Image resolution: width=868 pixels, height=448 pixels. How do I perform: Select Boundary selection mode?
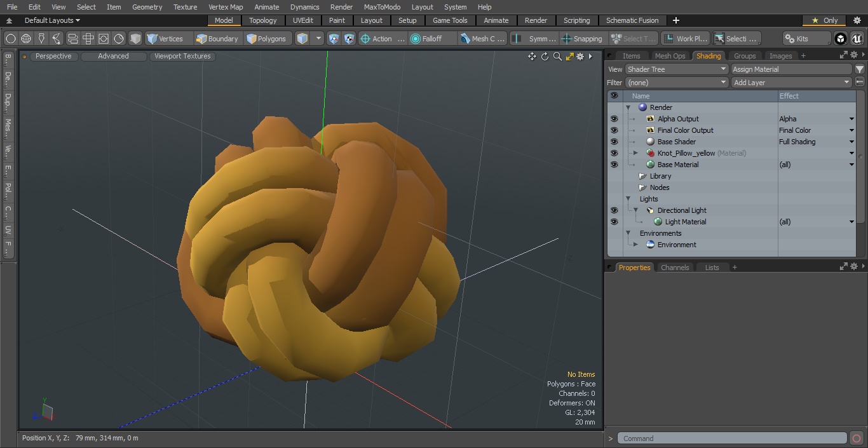pos(217,39)
